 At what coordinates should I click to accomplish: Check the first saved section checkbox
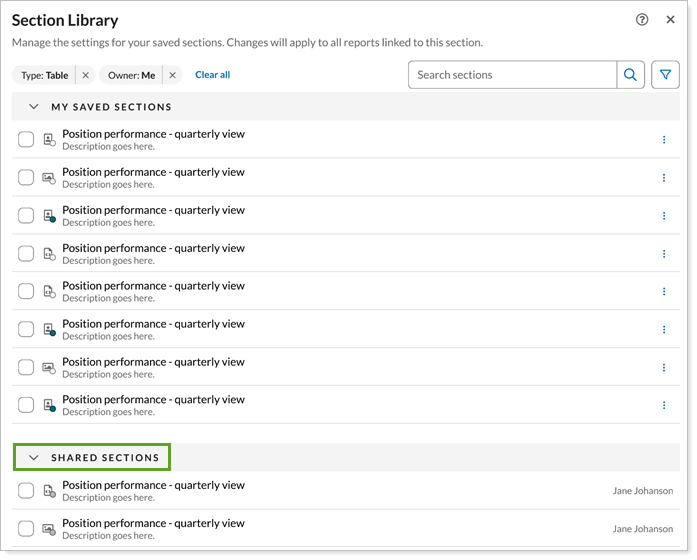(x=26, y=139)
